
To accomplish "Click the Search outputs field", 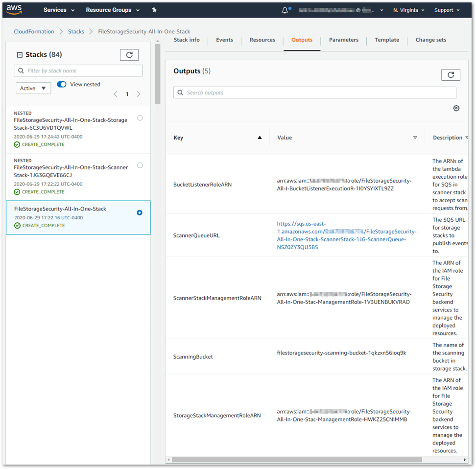I will point(314,93).
